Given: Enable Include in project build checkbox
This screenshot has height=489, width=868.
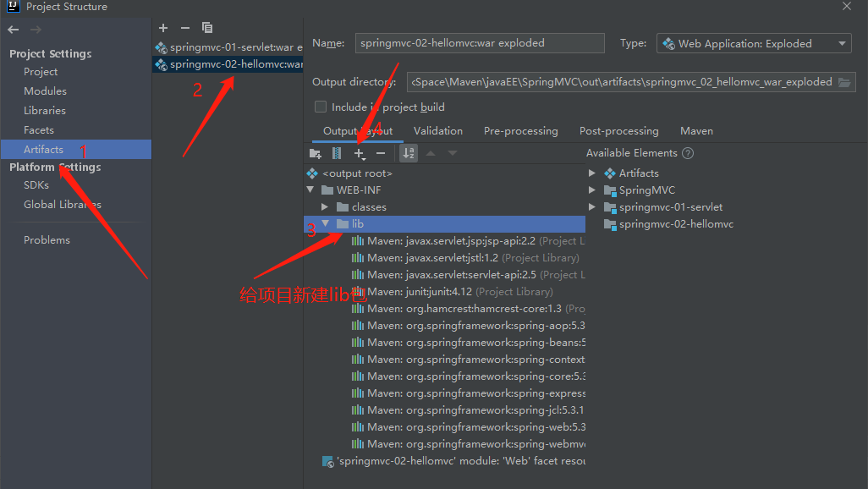Looking at the screenshot, I should click(321, 107).
